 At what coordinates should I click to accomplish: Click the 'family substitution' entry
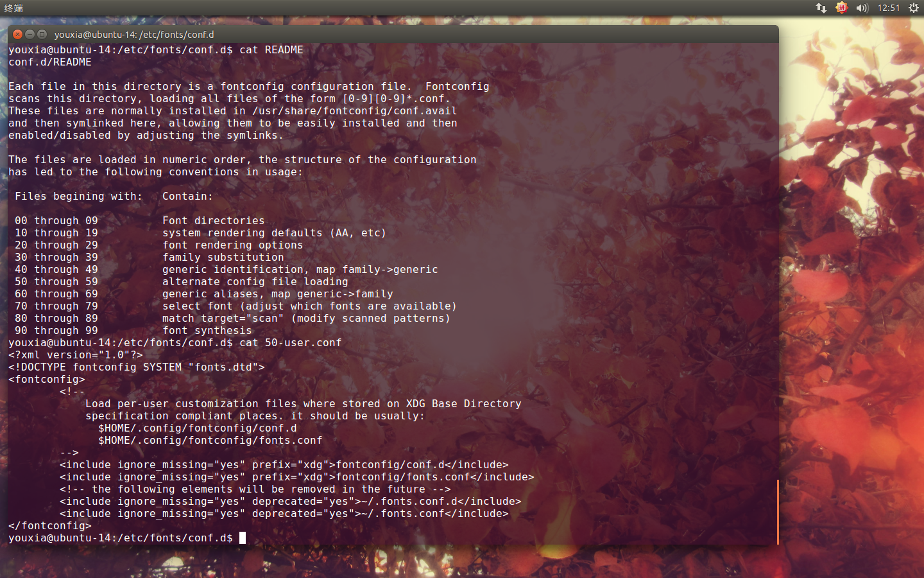[x=223, y=257]
